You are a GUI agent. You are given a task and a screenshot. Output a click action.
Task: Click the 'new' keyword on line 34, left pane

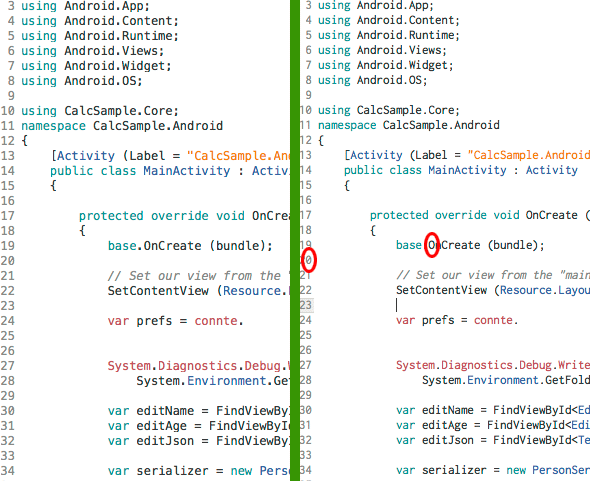point(241,471)
